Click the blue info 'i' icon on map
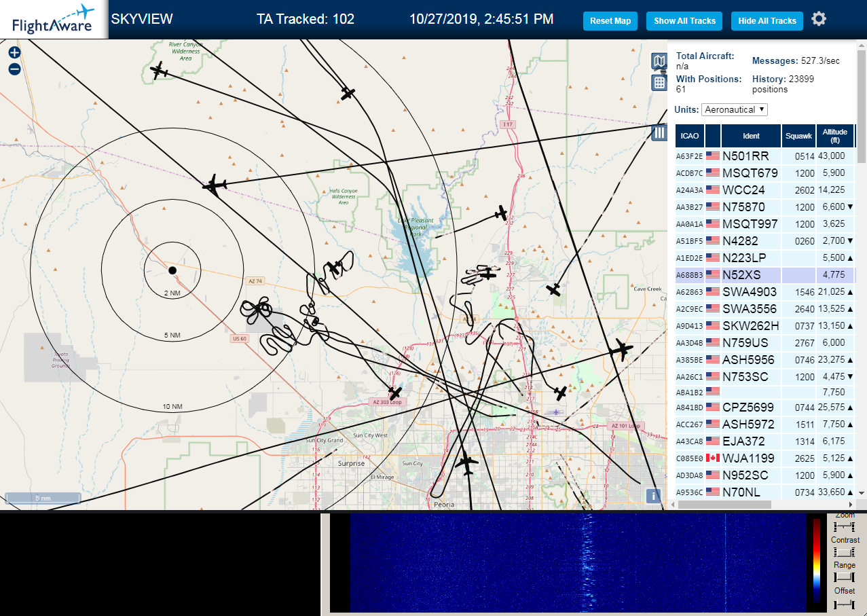 [653, 496]
